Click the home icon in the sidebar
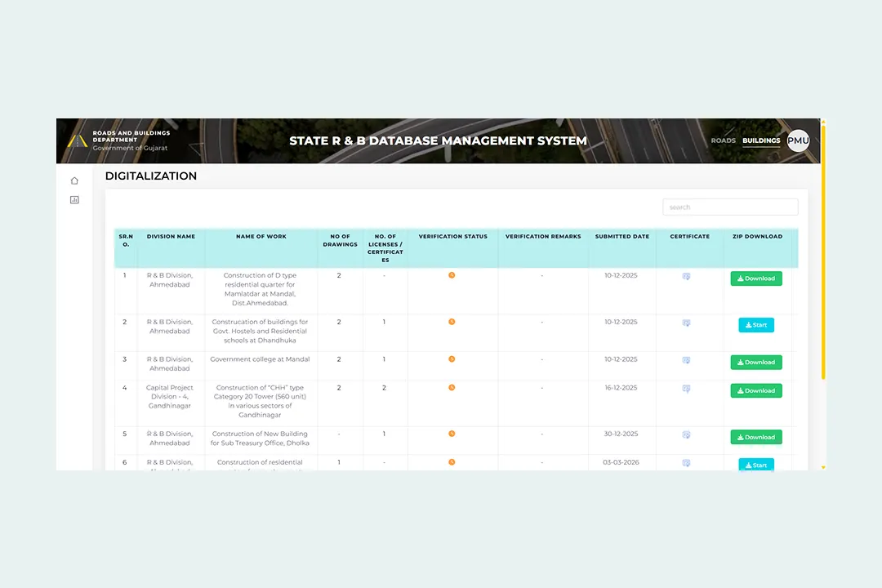This screenshot has width=882, height=588. point(74,180)
